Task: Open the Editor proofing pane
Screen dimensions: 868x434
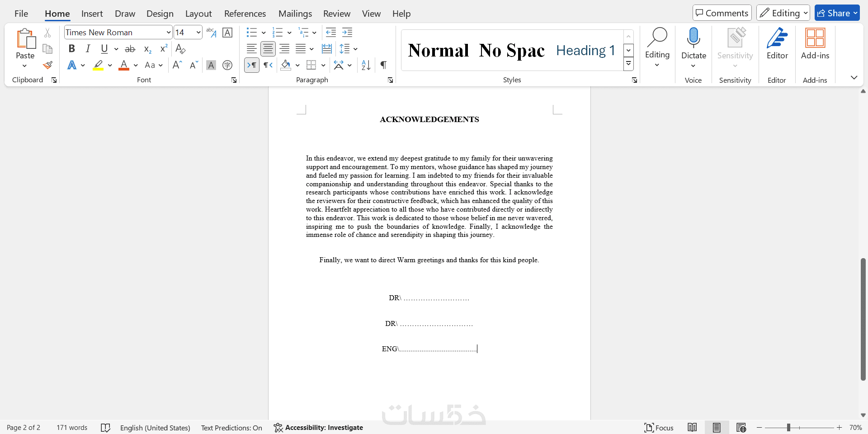Action: pyautogui.click(x=777, y=43)
